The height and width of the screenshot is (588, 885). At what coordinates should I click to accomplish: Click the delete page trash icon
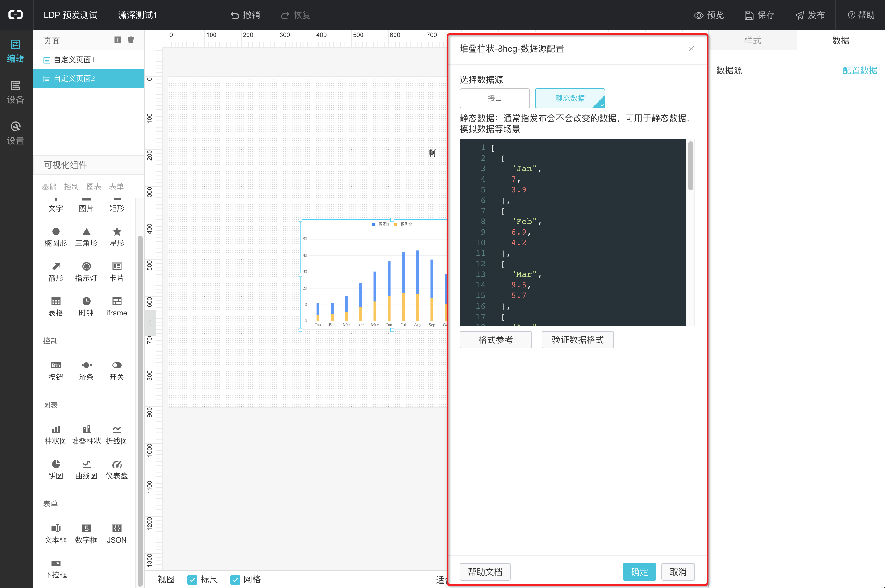click(x=130, y=40)
